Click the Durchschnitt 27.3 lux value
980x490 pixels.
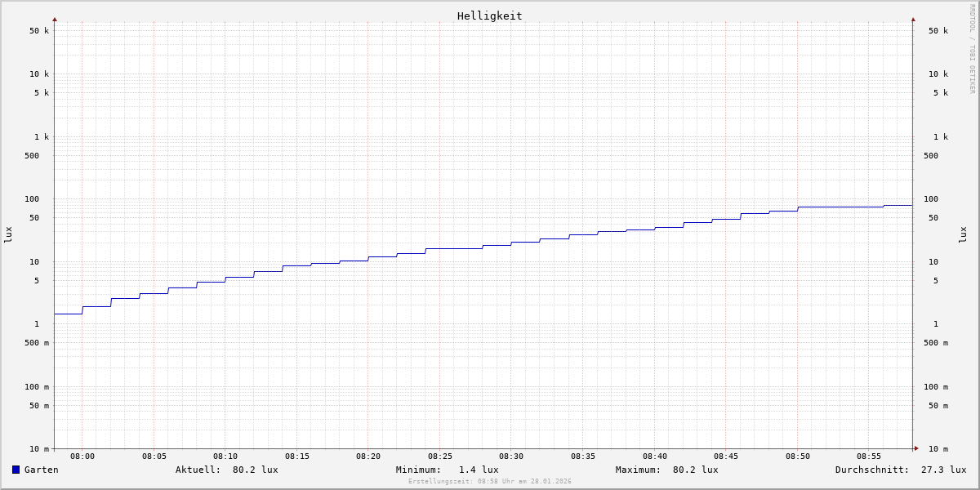[x=943, y=470]
